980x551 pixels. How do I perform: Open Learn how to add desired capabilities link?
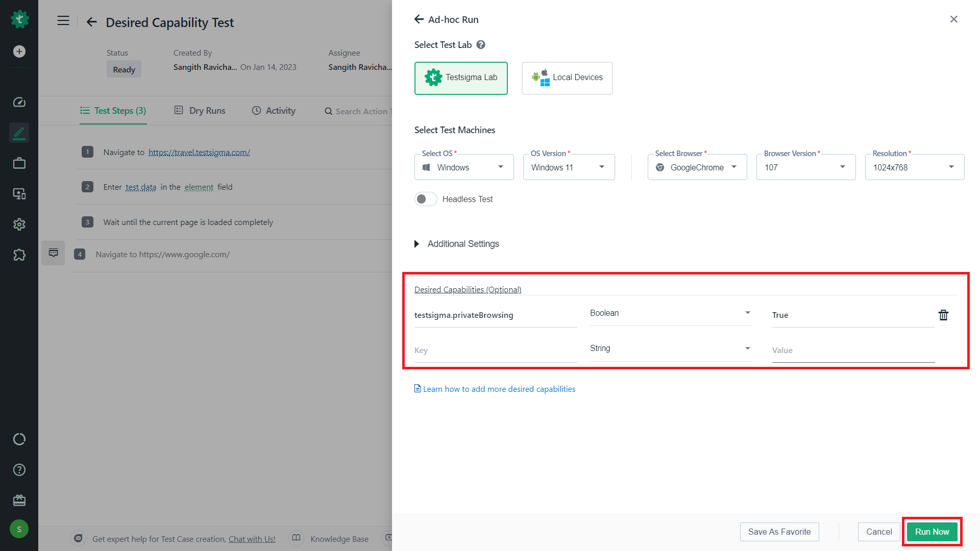pos(495,389)
